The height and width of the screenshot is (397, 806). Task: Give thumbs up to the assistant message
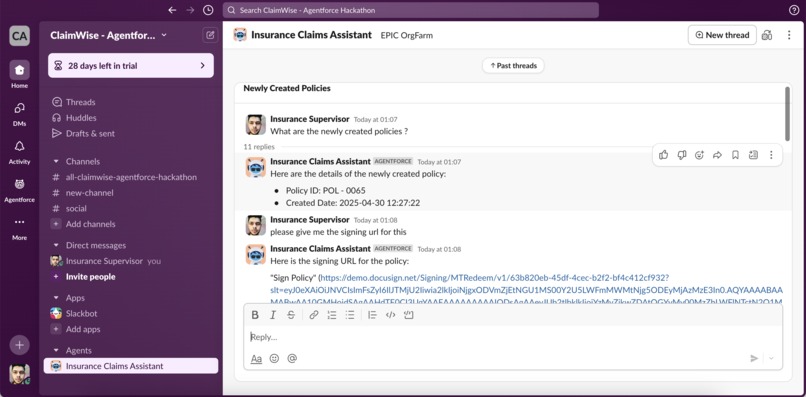664,155
